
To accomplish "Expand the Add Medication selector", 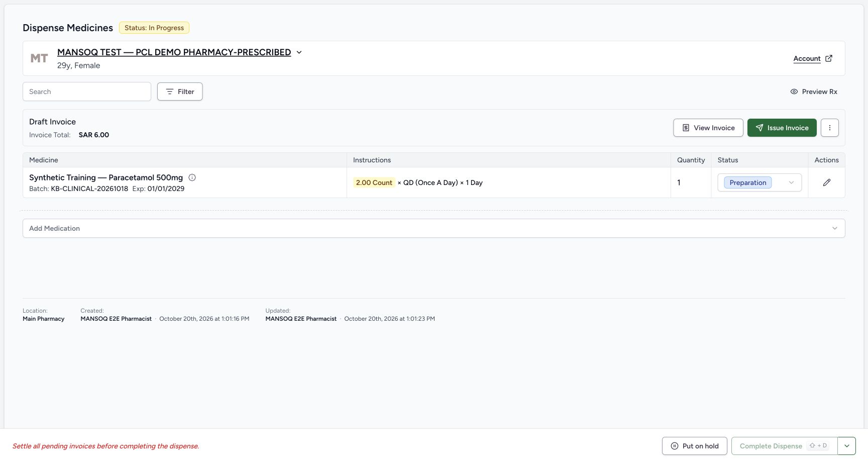I will coord(434,228).
